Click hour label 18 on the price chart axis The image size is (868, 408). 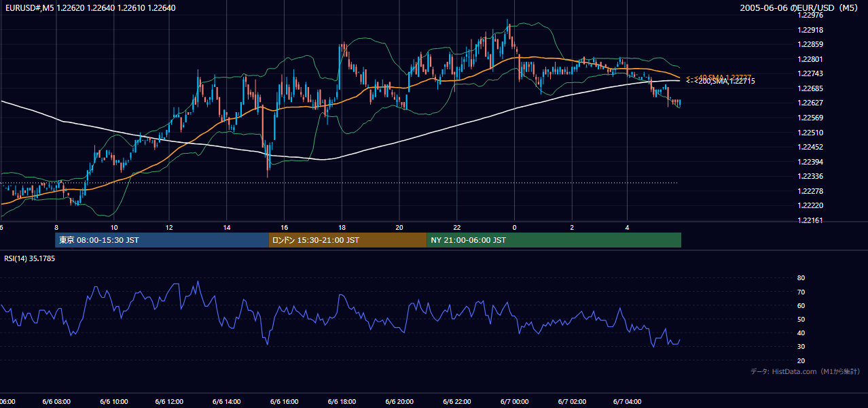342,227
